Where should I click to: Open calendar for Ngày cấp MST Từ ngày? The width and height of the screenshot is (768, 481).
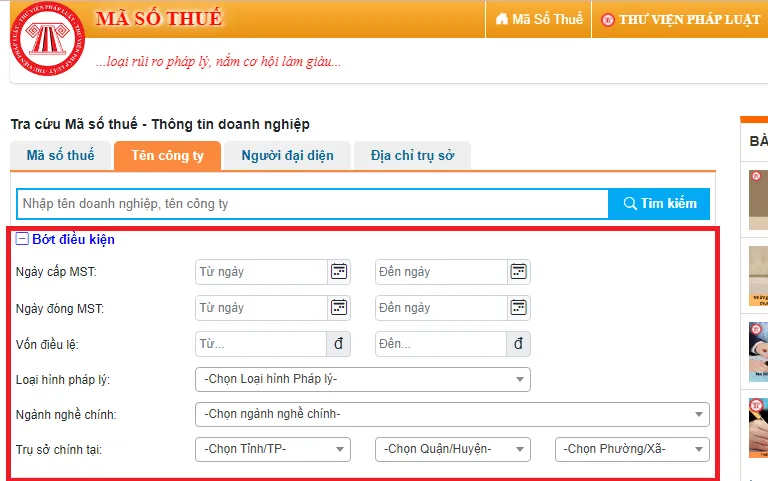[x=339, y=271]
